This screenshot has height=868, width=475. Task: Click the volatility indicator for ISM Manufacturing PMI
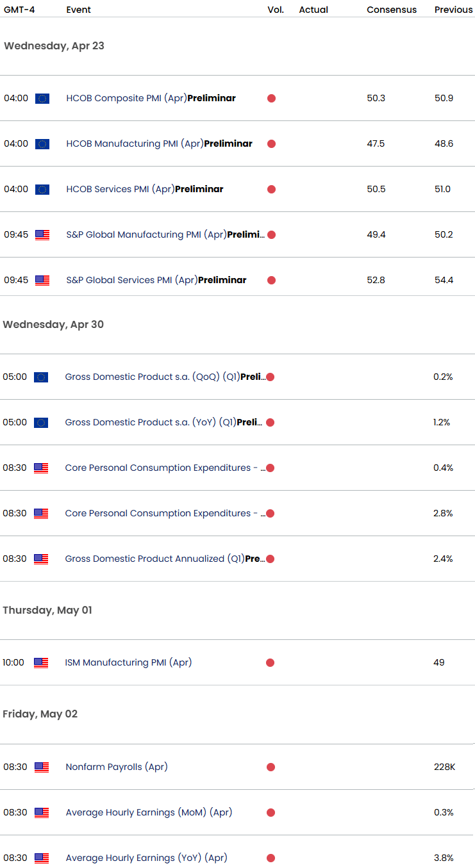(271, 662)
